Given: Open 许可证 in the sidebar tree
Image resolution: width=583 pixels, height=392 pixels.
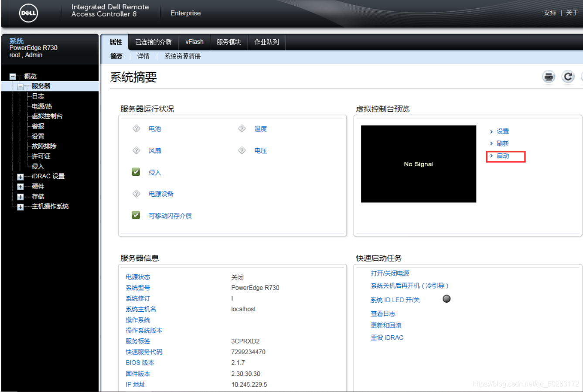Looking at the screenshot, I should 41,156.
